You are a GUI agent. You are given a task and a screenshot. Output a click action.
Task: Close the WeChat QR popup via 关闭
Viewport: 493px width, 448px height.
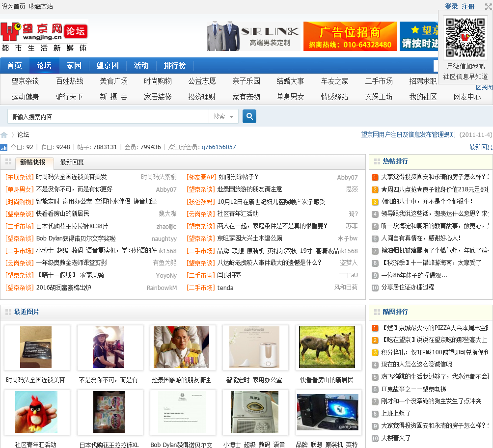[x=484, y=87]
